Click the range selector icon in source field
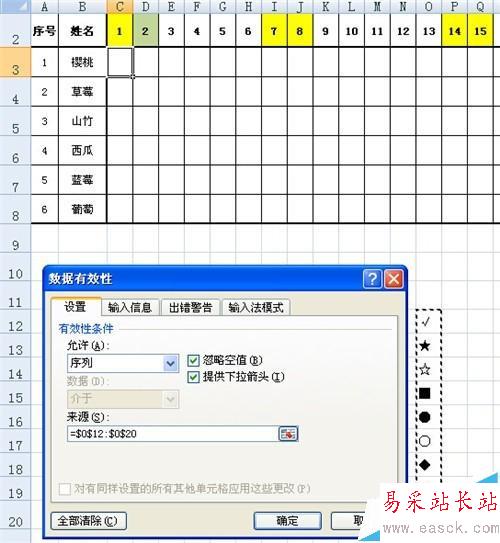 pyautogui.click(x=288, y=434)
